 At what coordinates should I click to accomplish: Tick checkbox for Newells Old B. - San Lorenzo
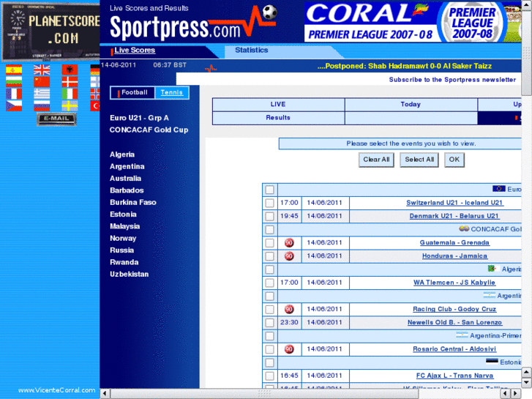point(270,323)
